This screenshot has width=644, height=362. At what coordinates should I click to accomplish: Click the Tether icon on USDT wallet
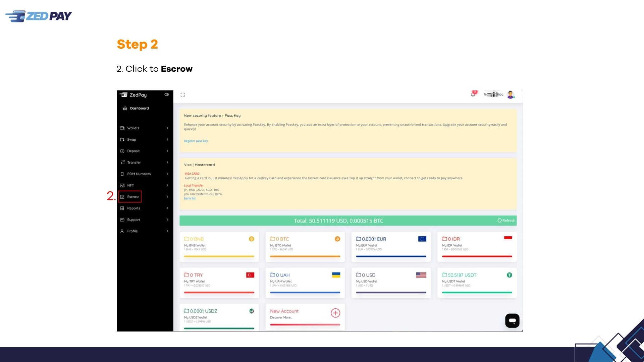[x=509, y=275]
